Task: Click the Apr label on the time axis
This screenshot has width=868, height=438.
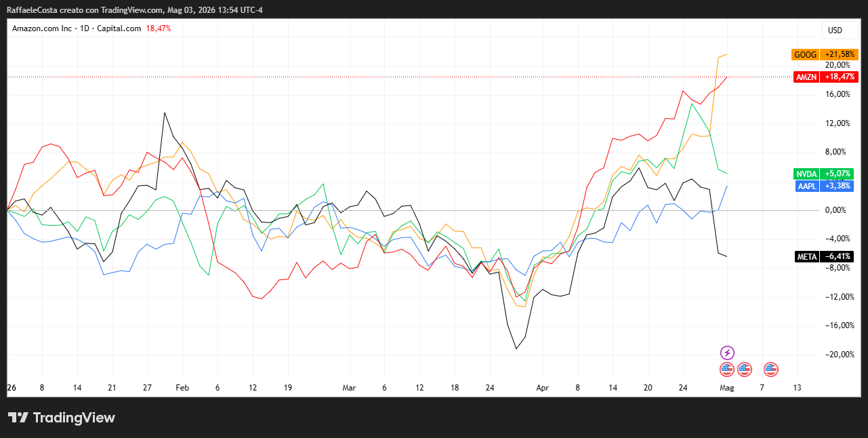Action: tap(542, 389)
